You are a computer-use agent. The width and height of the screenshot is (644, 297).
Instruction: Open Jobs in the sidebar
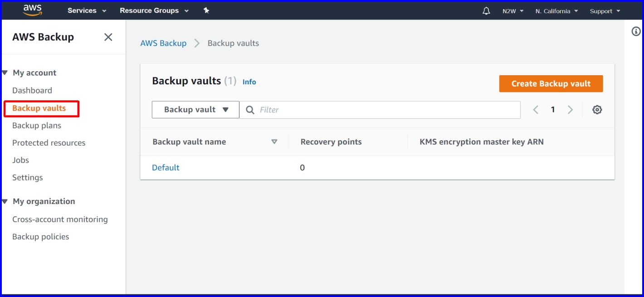click(x=20, y=160)
